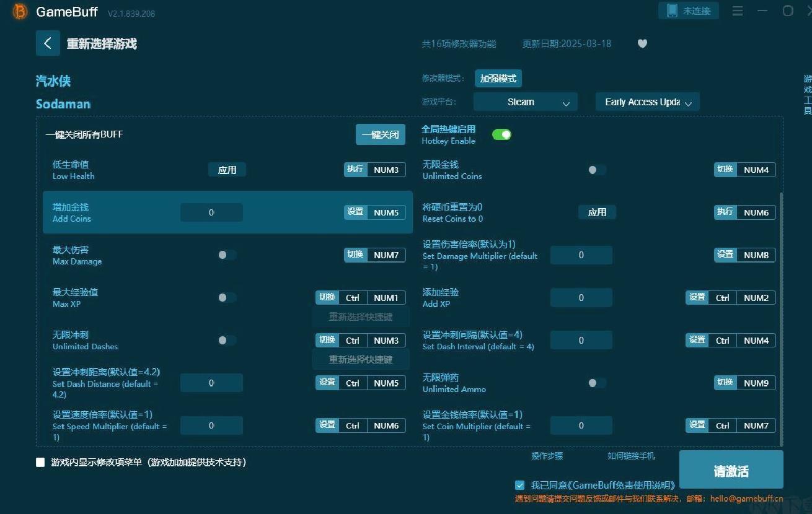Click the cheat list vertical scrollbar

tap(780, 319)
